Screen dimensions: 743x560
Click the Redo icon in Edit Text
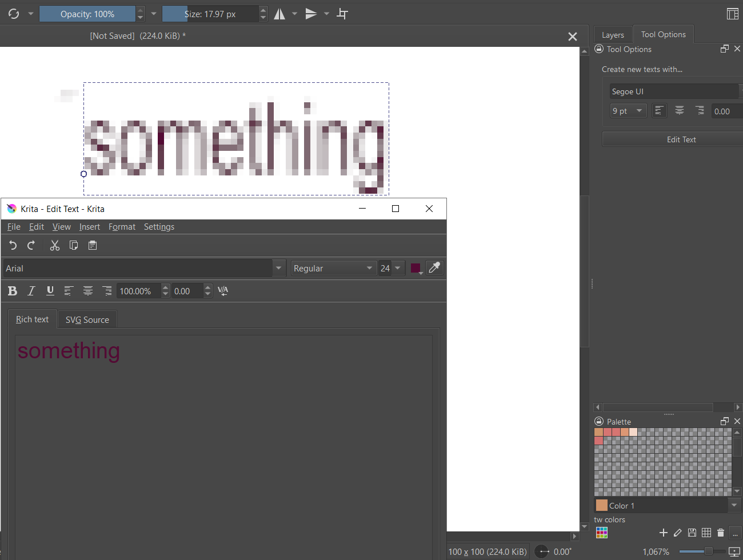(31, 245)
